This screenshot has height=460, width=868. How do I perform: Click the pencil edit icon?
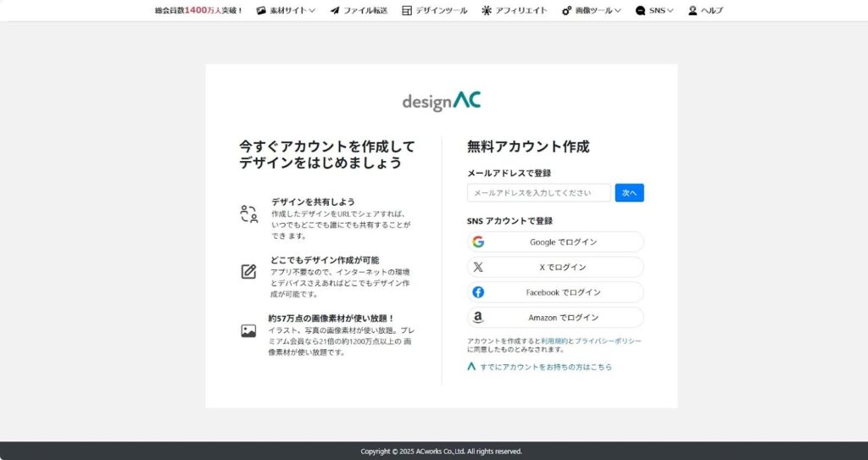[x=248, y=271]
